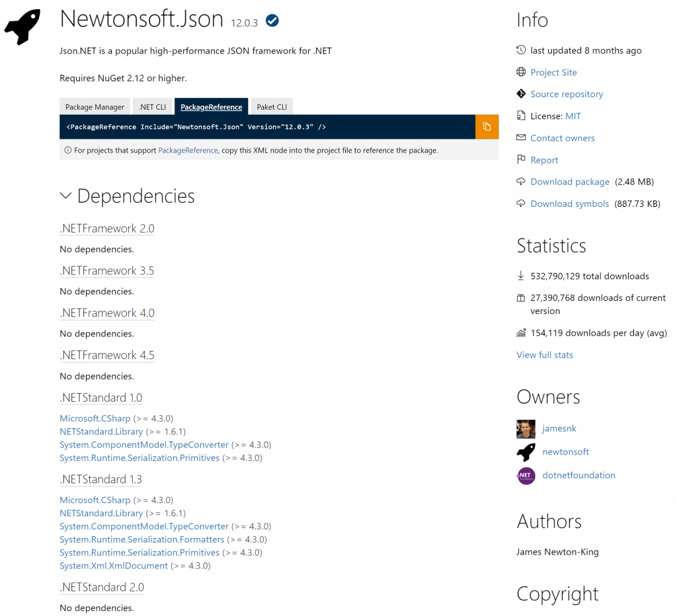Click the verified checkmark badge beside version
The image size is (677, 616).
272,20
